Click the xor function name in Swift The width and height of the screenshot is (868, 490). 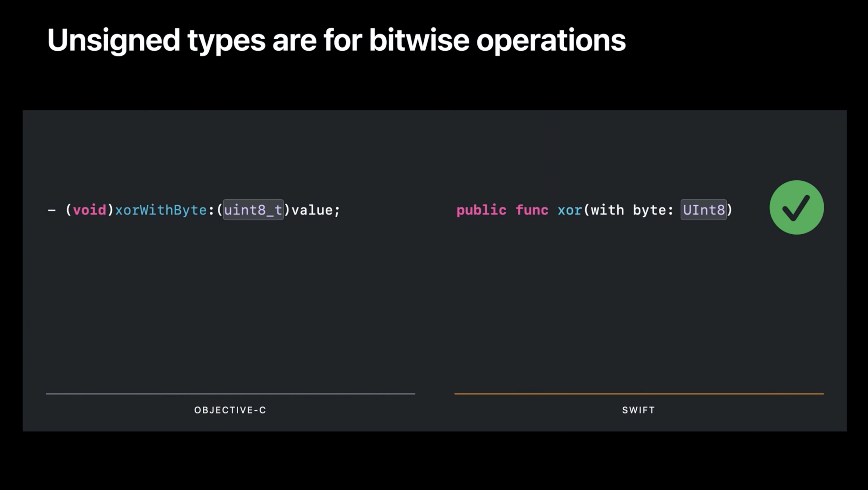[570, 210]
